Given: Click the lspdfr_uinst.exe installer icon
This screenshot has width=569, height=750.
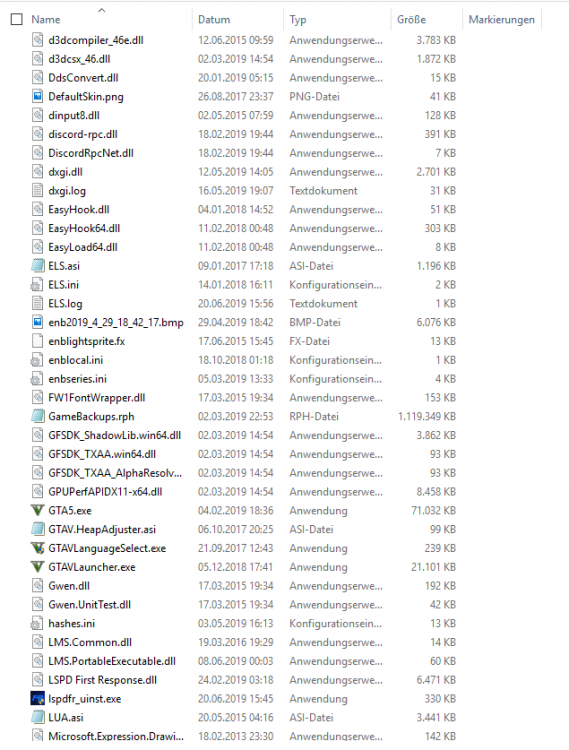Looking at the screenshot, I should [x=37, y=699].
